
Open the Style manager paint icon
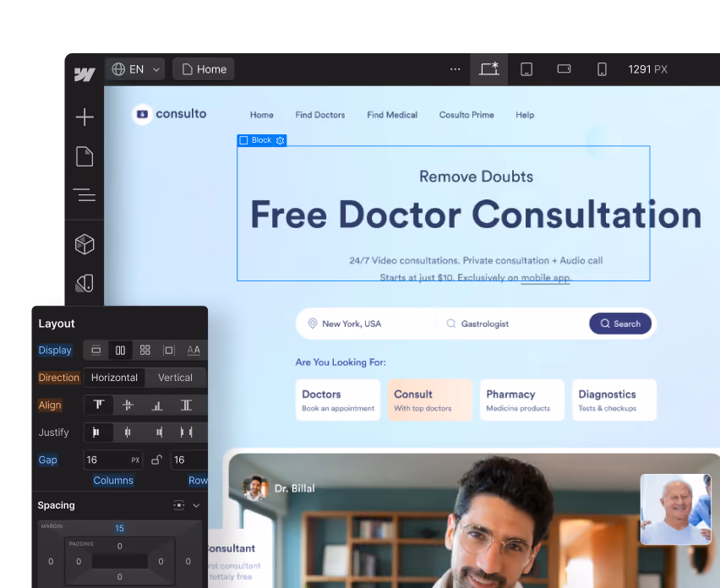click(x=85, y=283)
